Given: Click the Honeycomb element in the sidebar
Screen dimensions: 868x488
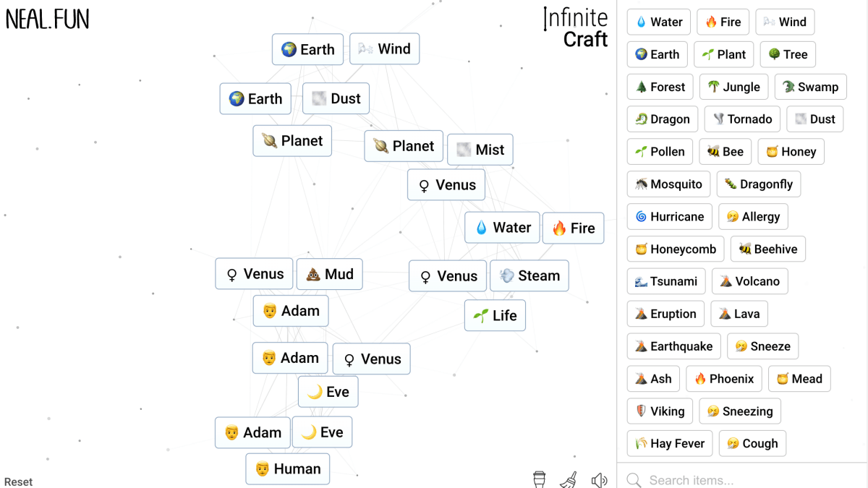Looking at the screenshot, I should (x=675, y=249).
